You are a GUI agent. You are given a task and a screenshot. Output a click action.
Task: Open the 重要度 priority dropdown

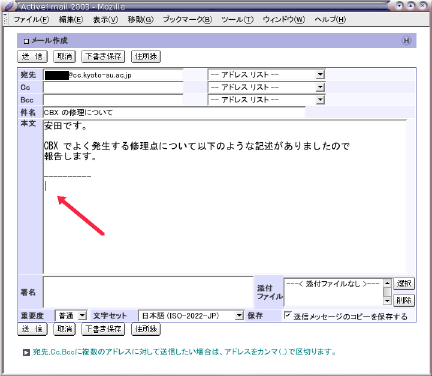[x=71, y=315]
